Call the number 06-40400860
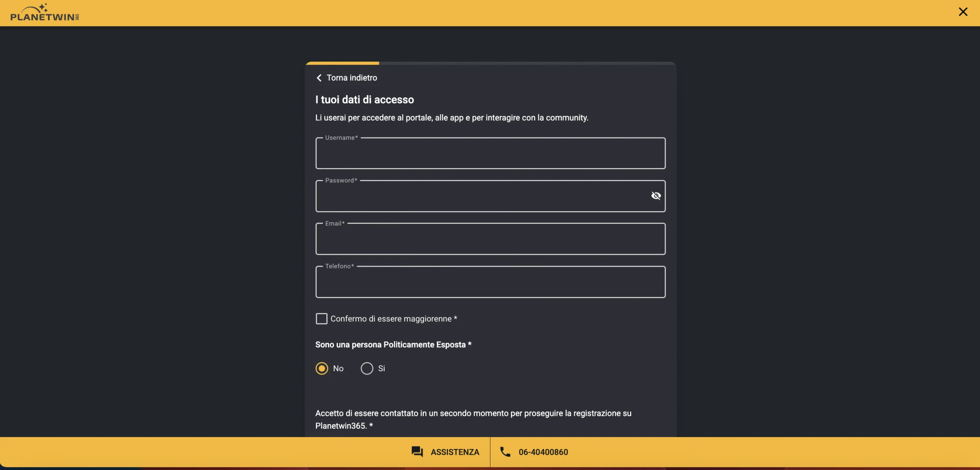Viewport: 980px width, 470px height. [543, 452]
